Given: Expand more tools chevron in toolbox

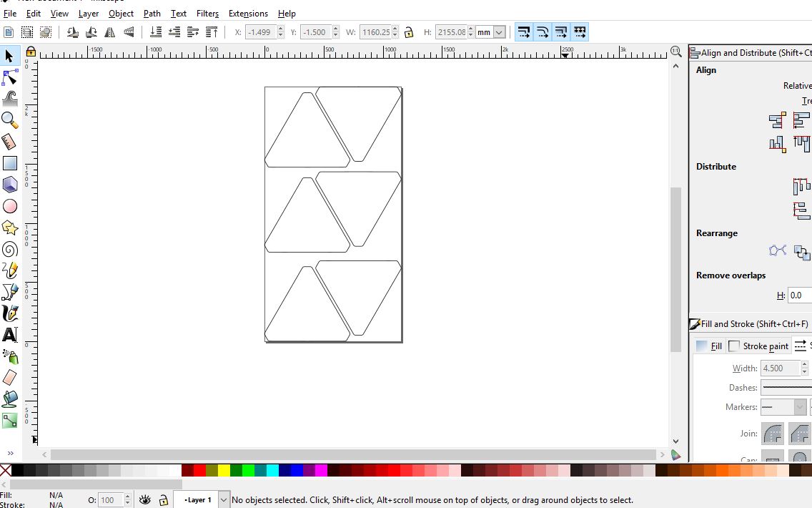Looking at the screenshot, I should click(x=10, y=453).
